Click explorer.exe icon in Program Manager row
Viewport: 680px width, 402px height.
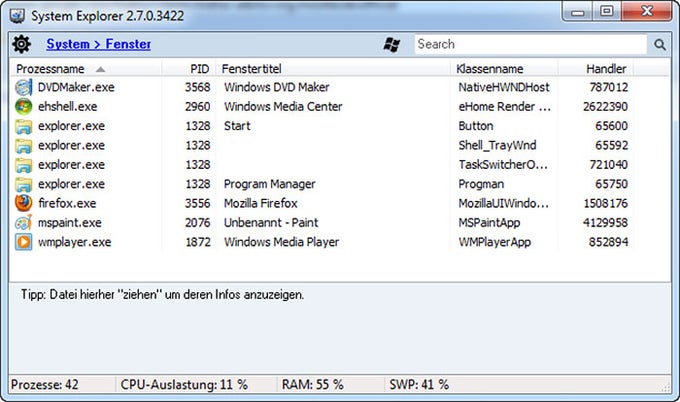tap(23, 184)
